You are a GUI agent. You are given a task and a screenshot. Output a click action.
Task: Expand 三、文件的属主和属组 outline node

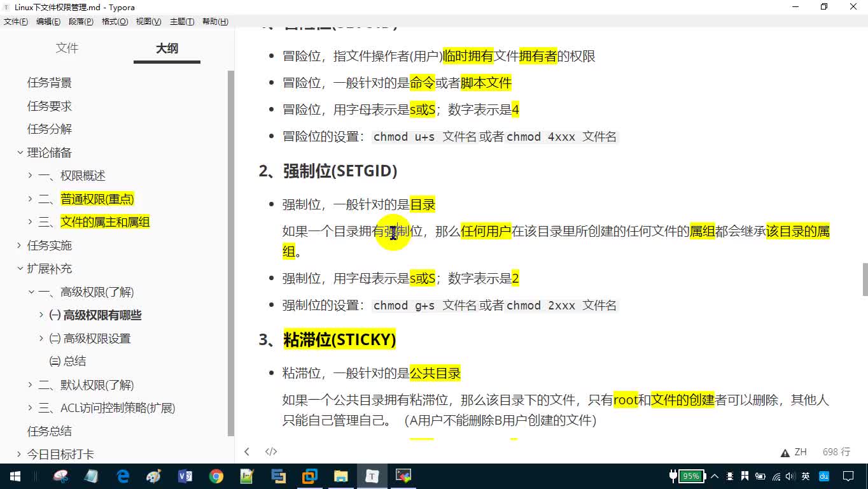click(x=30, y=222)
